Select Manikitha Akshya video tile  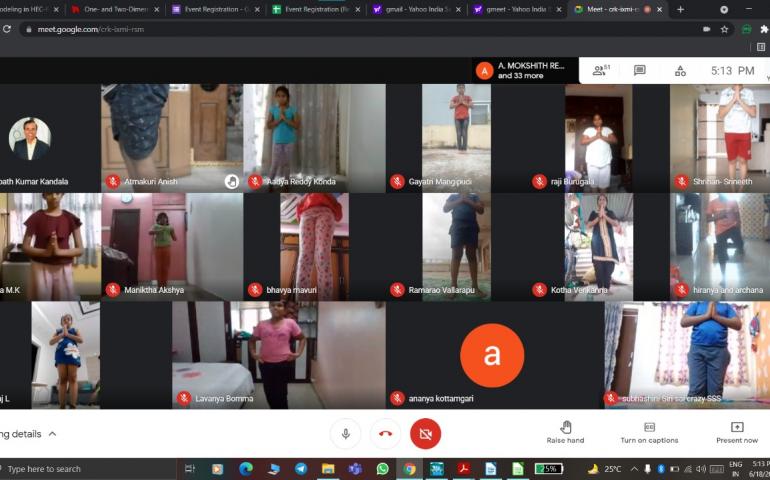[172, 247]
